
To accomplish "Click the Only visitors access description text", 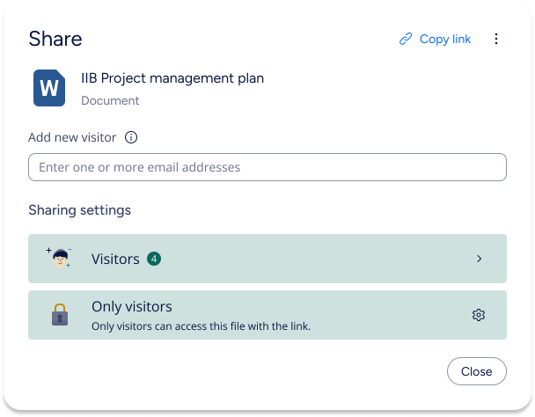I will coord(201,327).
